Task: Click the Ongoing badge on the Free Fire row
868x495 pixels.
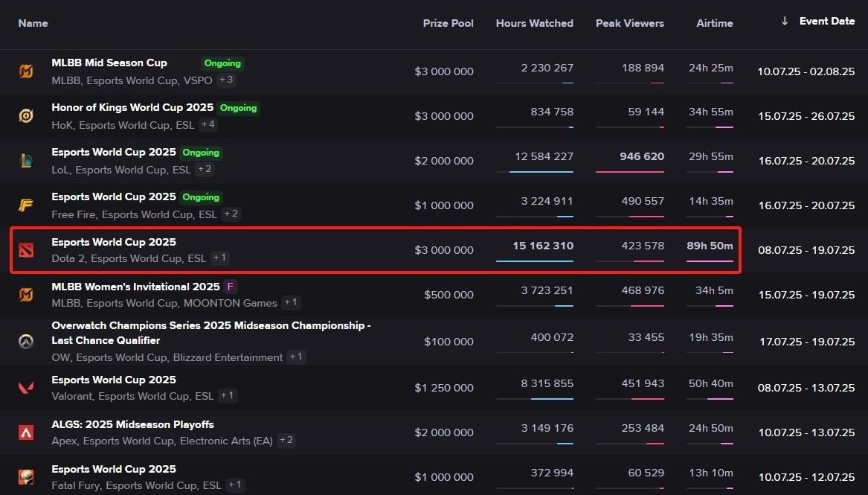Action: point(201,197)
